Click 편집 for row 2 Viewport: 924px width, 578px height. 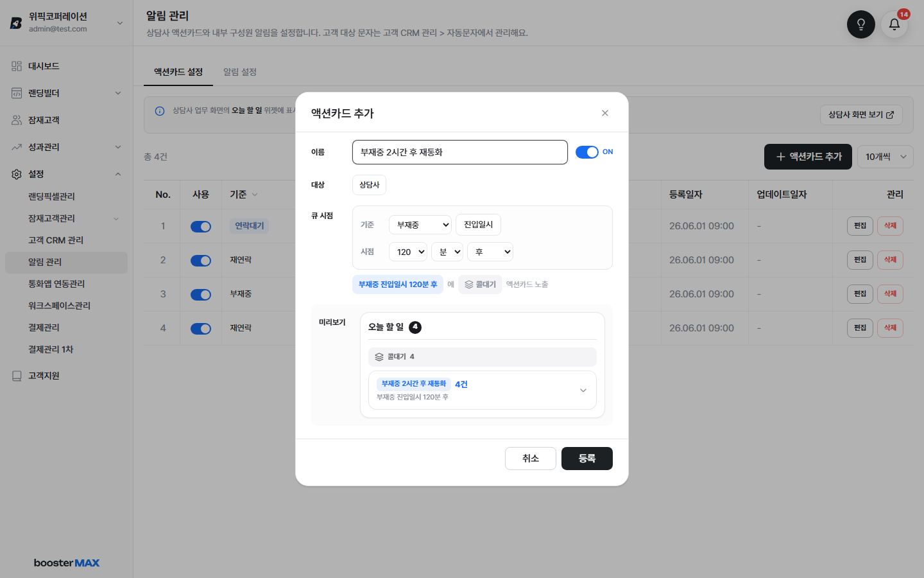tap(860, 260)
